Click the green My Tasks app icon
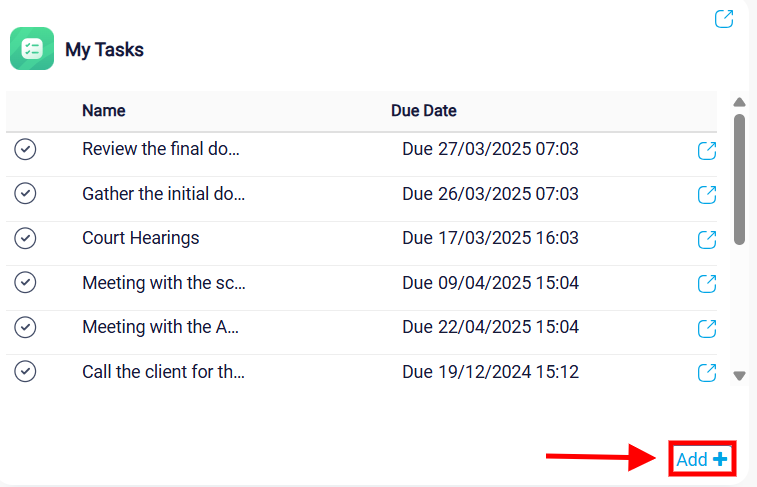Viewport: 757px width, 487px height. tap(32, 49)
